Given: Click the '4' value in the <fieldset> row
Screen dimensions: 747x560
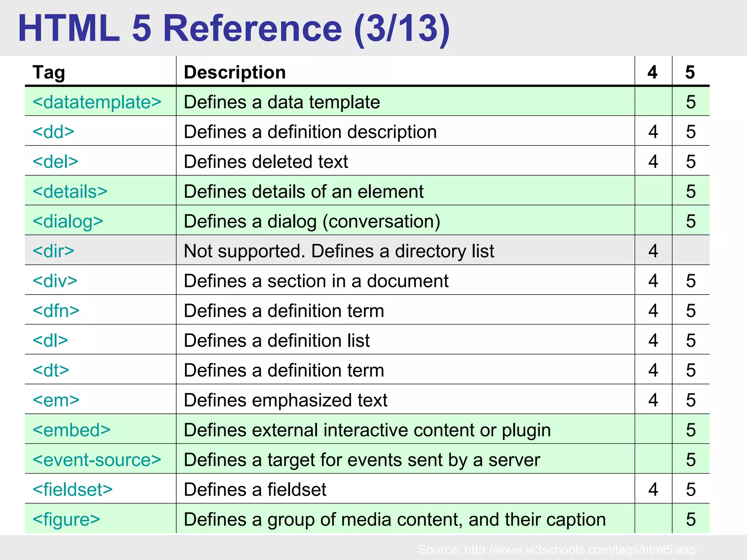Looking at the screenshot, I should [x=653, y=490].
